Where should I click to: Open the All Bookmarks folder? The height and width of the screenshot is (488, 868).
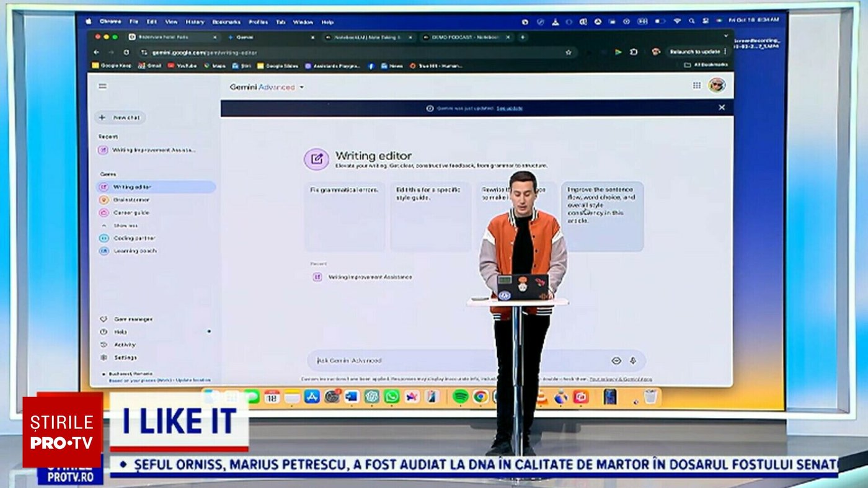(706, 65)
